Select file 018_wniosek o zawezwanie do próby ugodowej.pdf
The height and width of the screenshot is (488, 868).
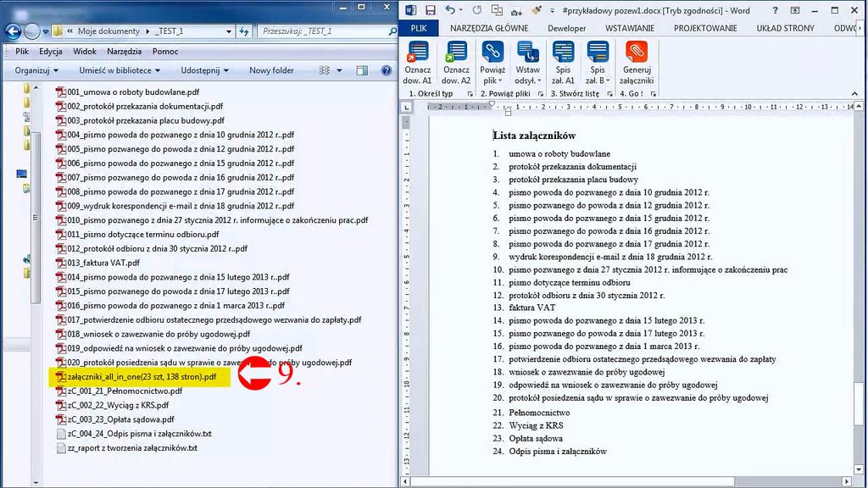click(153, 334)
